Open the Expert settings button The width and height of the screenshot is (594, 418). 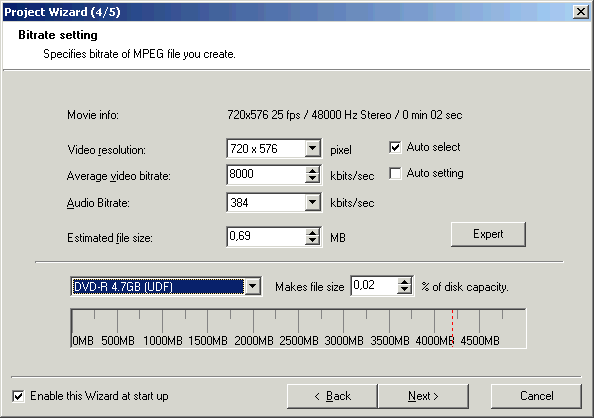click(488, 234)
